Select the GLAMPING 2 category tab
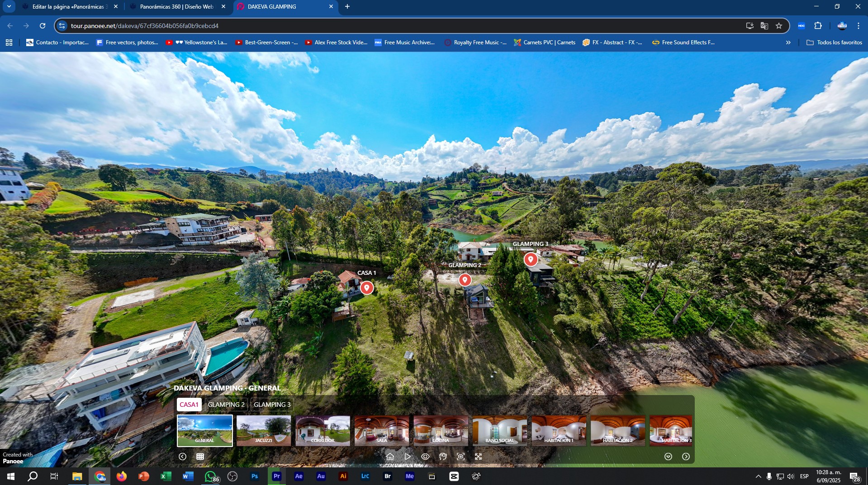This screenshot has height=485, width=868. (226, 405)
